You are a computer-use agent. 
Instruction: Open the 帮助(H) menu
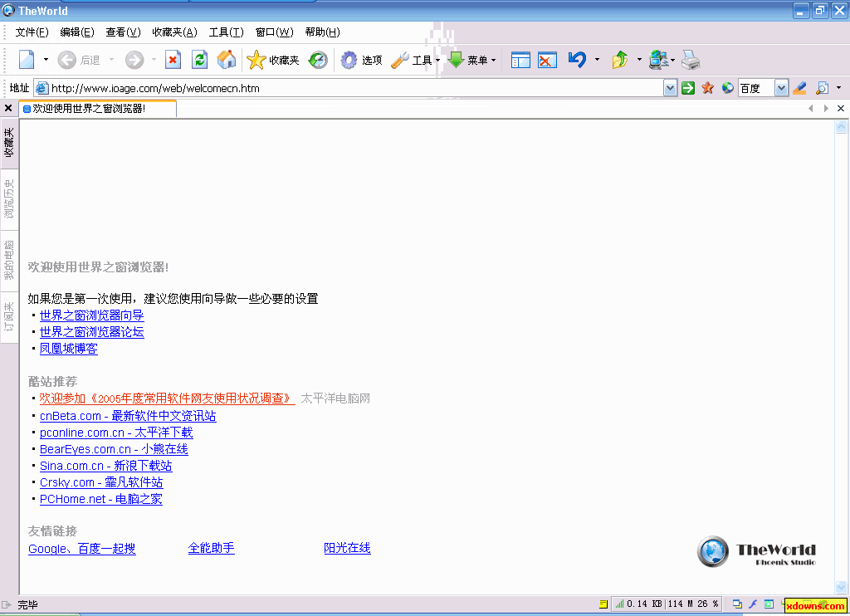click(323, 32)
